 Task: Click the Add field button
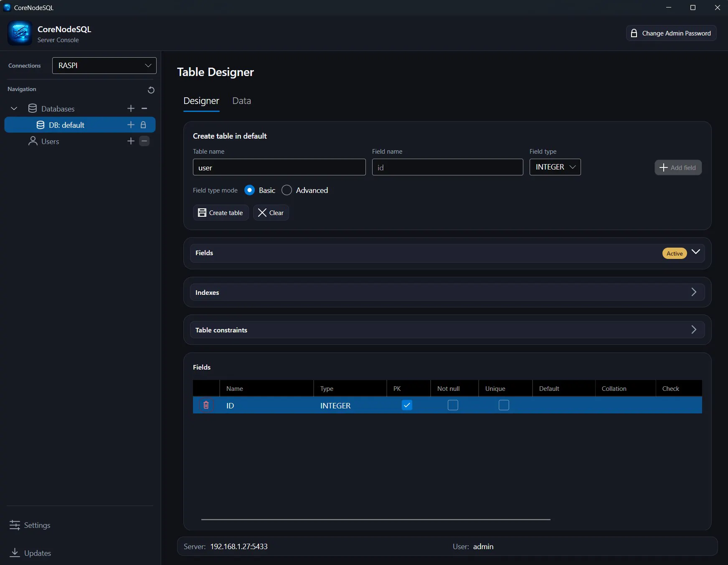tap(678, 167)
